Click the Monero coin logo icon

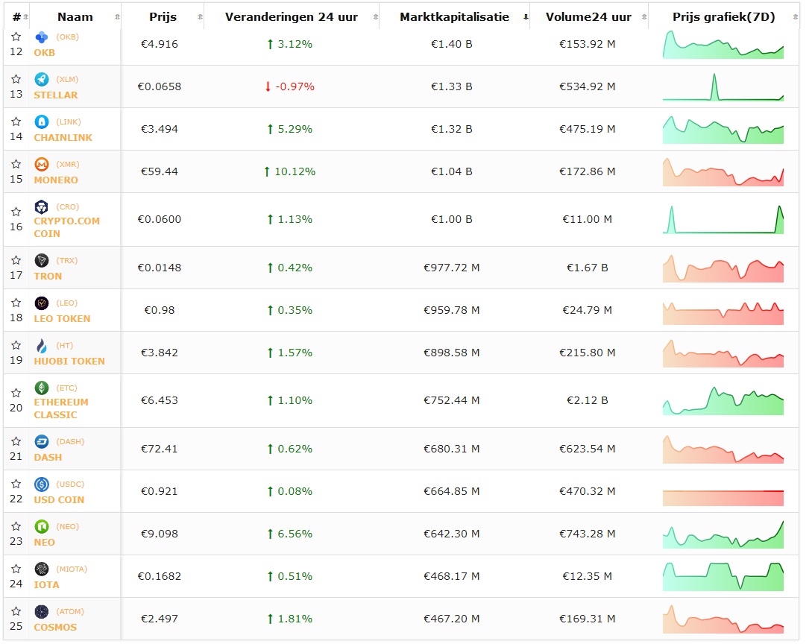click(x=42, y=164)
